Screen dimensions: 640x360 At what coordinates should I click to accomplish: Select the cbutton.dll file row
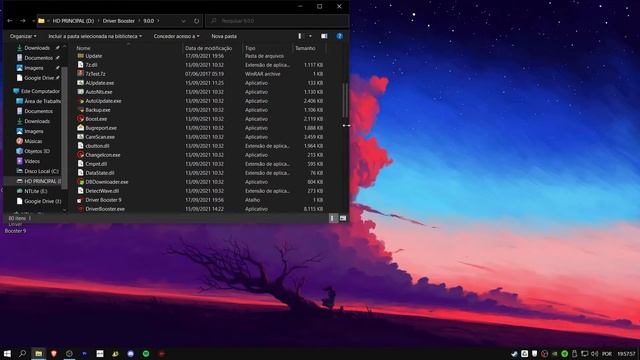click(x=200, y=146)
